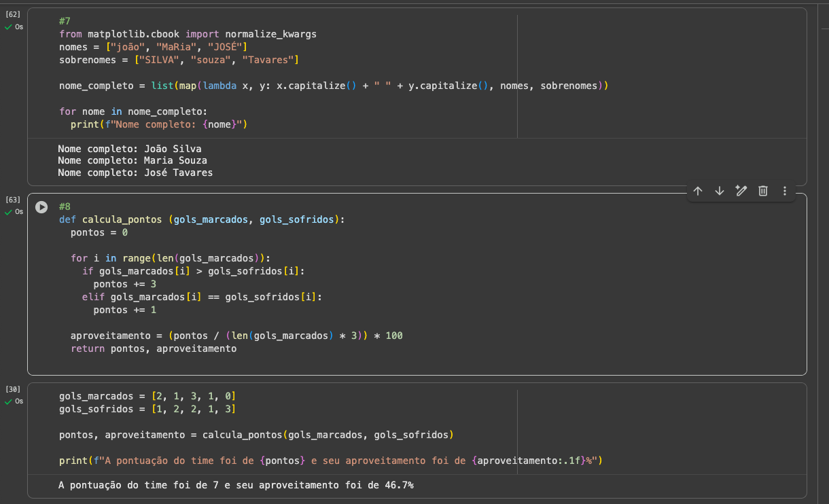This screenshot has height=504, width=829.
Task: Click the 'for nome in nome_completo' line
Action: coord(133,111)
